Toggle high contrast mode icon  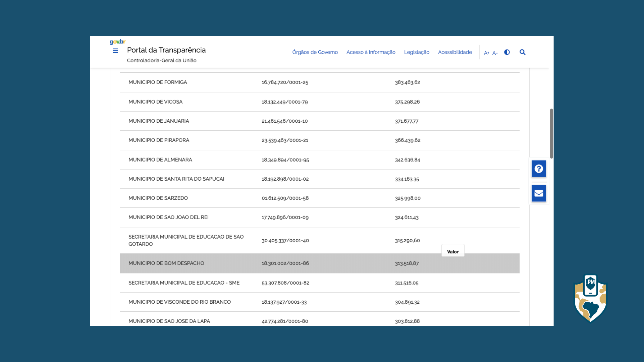click(x=507, y=52)
